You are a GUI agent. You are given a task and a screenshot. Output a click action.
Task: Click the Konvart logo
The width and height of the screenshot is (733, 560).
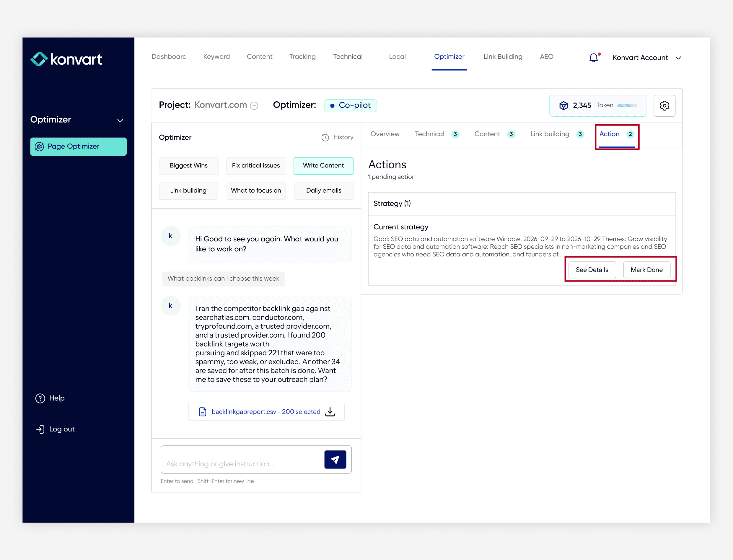point(66,59)
